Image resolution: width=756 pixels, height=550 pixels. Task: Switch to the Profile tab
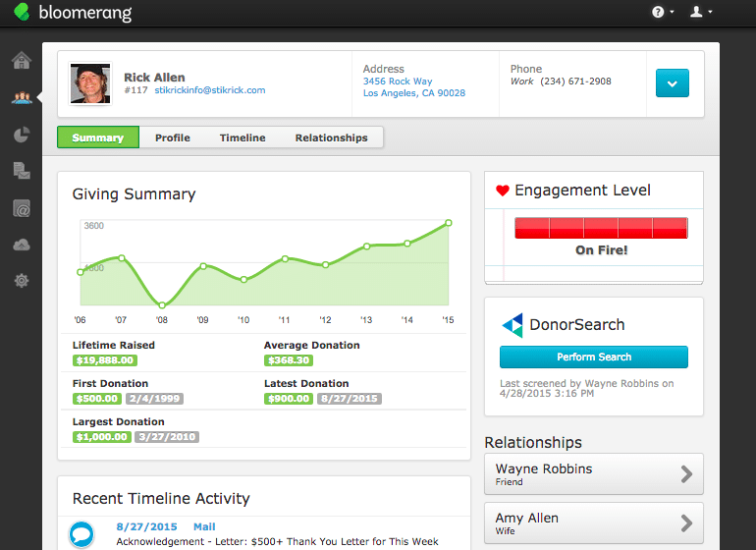click(x=173, y=137)
